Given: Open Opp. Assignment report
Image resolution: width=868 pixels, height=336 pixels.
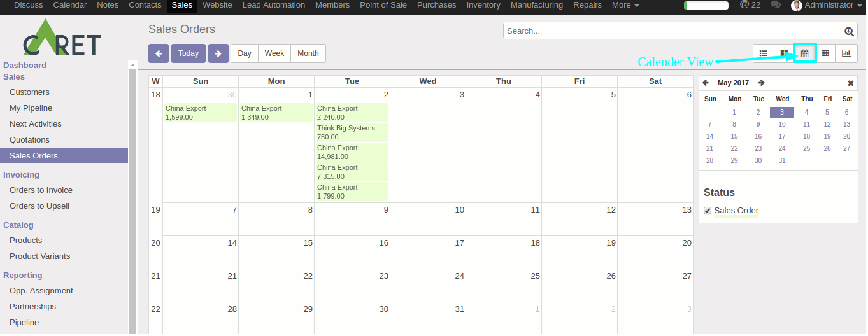Looking at the screenshot, I should click(41, 291).
